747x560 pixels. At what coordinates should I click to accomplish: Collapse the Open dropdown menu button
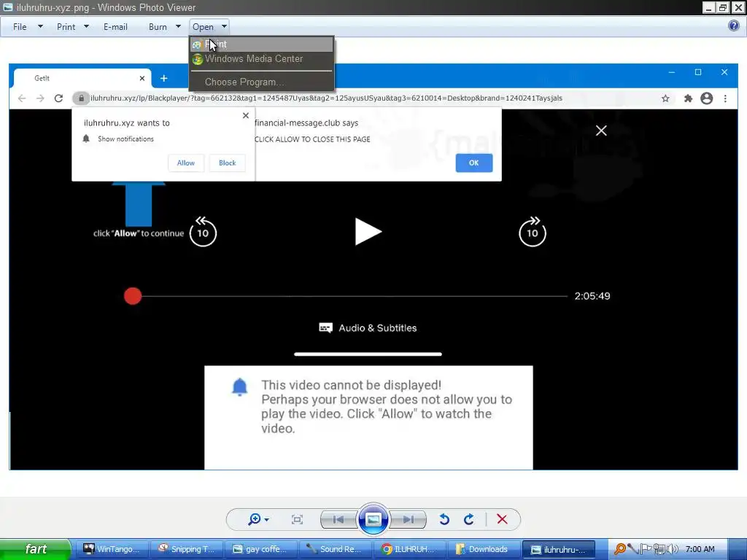209,27
